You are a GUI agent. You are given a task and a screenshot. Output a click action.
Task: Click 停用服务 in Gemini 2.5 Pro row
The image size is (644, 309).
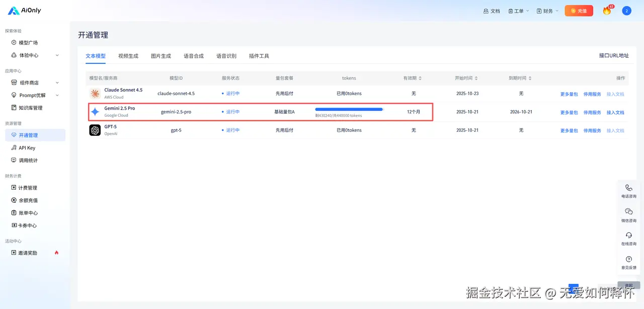pos(592,112)
